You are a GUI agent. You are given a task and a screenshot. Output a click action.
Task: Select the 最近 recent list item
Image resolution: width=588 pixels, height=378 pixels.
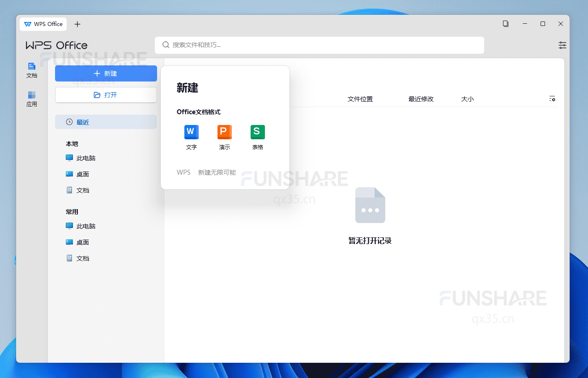[106, 122]
